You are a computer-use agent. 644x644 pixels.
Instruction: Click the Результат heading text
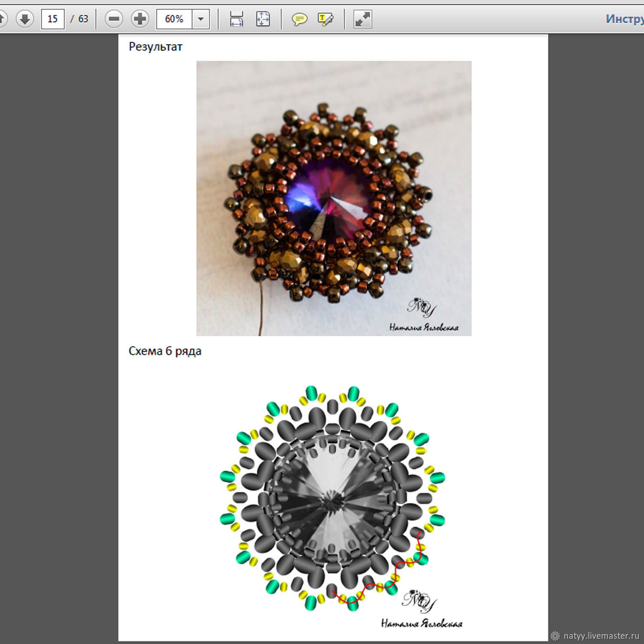coord(155,47)
